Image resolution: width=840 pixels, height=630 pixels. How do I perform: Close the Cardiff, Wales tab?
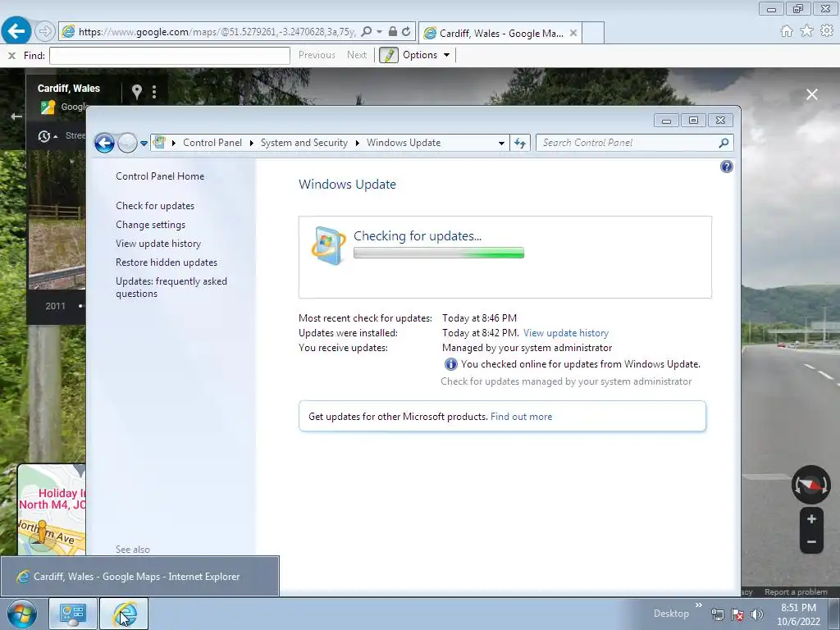point(573,33)
